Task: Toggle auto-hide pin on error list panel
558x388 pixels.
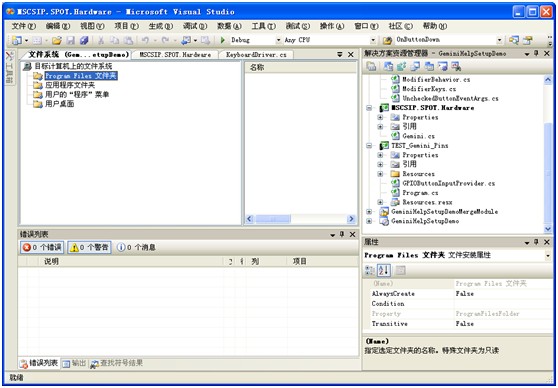Action: point(342,234)
